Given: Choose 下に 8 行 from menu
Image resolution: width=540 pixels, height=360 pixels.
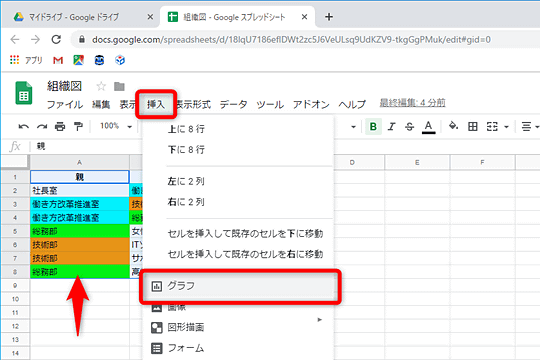Looking at the screenshot, I should (238, 150).
